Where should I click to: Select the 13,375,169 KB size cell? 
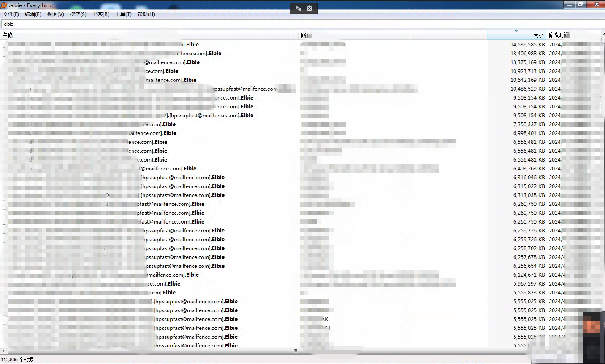pos(528,62)
